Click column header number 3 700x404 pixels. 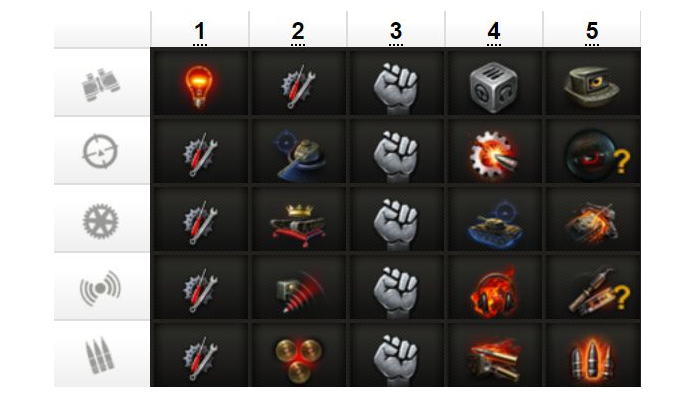(396, 31)
